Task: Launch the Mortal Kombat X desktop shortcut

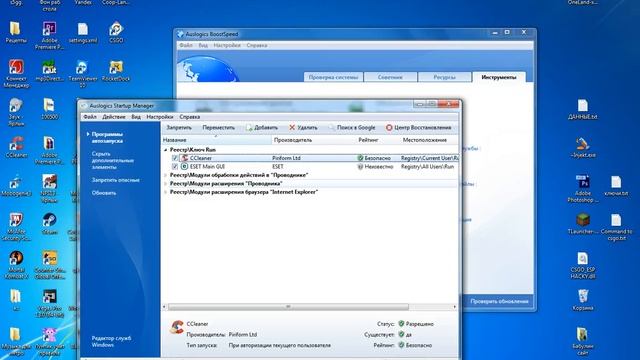Action: (x=16, y=265)
